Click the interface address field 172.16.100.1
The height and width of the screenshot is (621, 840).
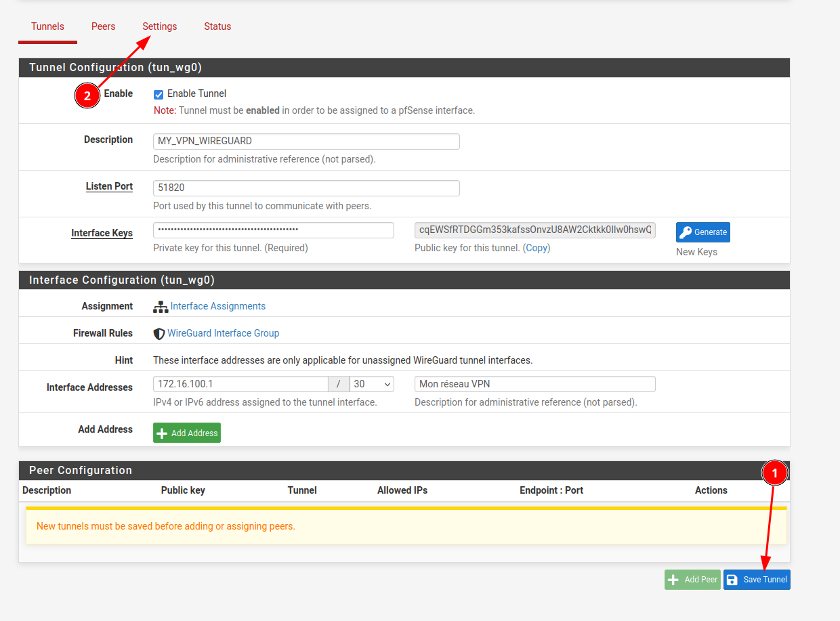click(x=240, y=384)
